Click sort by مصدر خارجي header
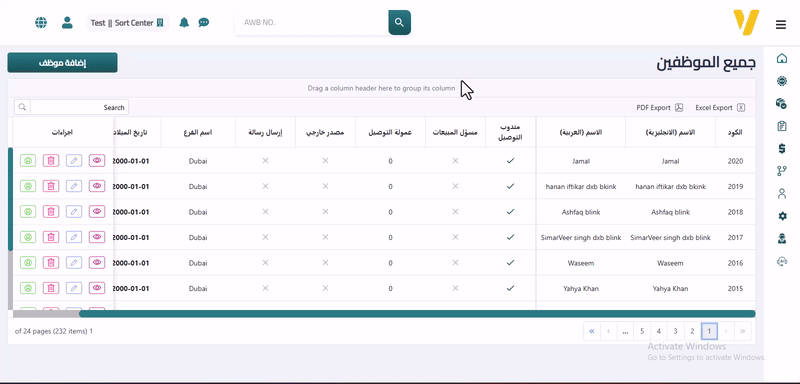This screenshot has height=384, width=800. click(325, 132)
